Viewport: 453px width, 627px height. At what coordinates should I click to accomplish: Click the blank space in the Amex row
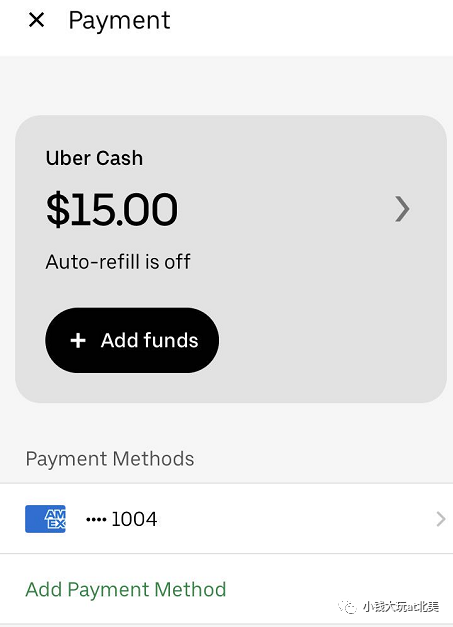[296, 519]
